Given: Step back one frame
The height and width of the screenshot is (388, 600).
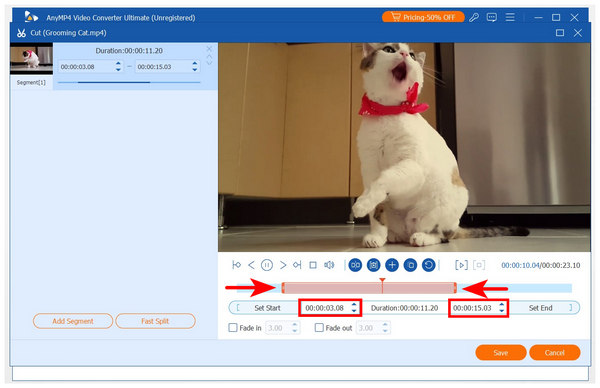Looking at the screenshot, I should click(x=251, y=265).
